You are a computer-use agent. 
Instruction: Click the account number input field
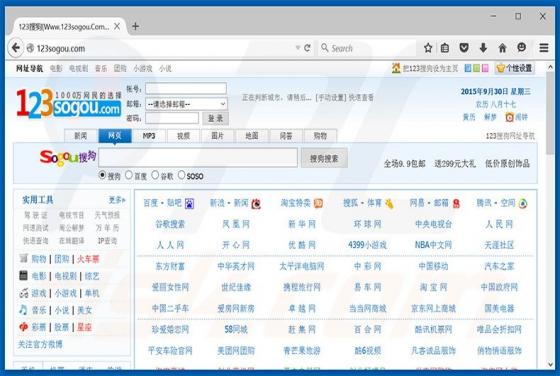point(186,88)
